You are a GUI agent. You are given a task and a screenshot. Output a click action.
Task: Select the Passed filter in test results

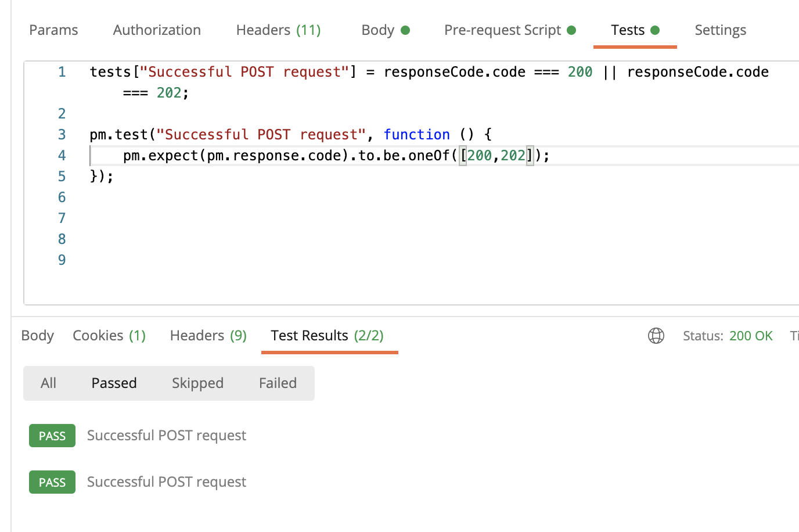(x=114, y=383)
